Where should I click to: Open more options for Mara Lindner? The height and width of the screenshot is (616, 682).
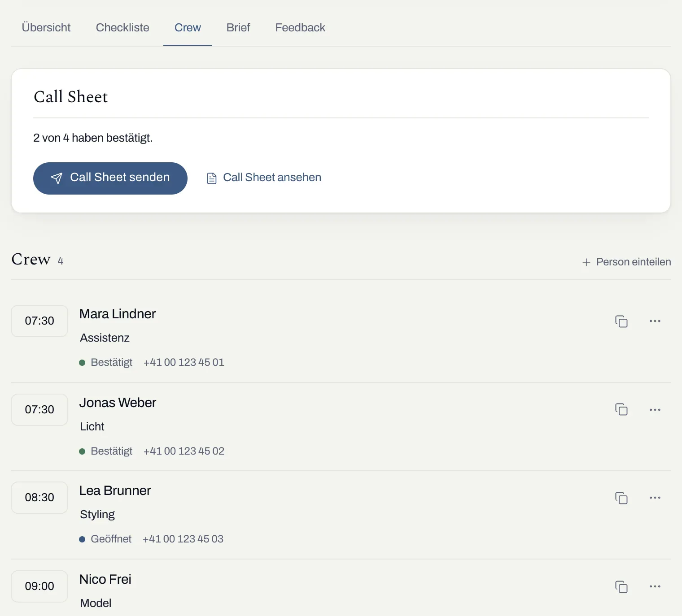click(655, 321)
